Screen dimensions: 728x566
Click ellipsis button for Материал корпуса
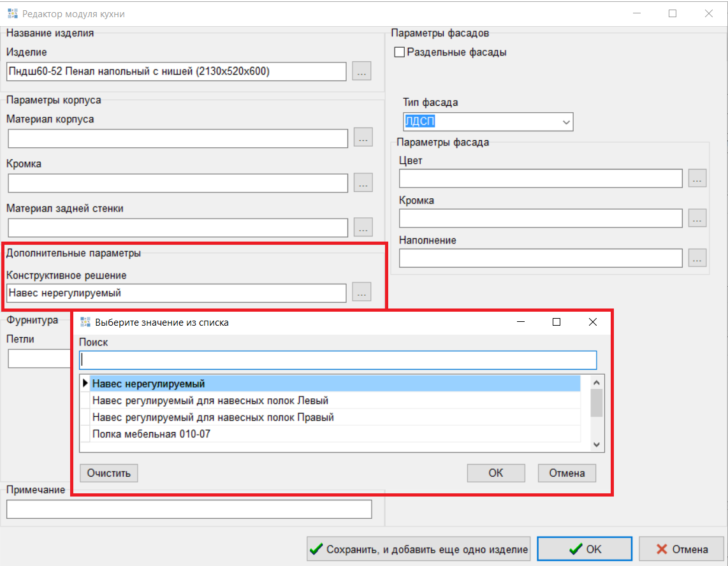[x=363, y=138]
